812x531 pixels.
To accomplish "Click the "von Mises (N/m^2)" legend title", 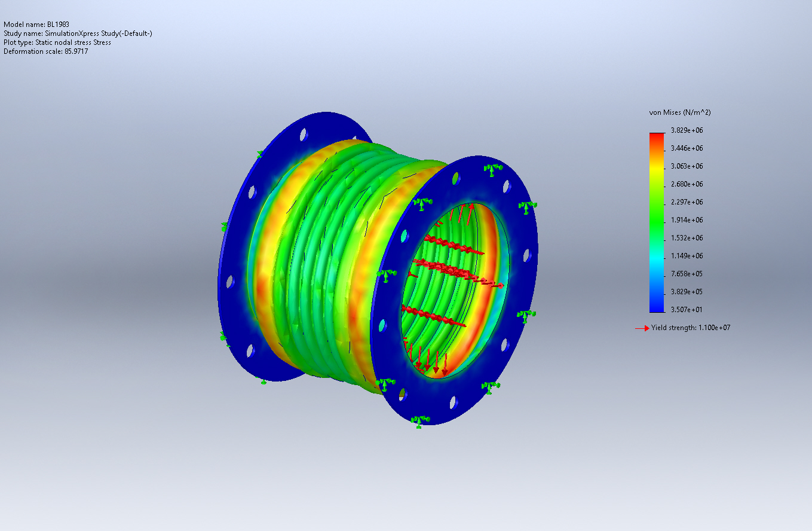I will click(680, 112).
